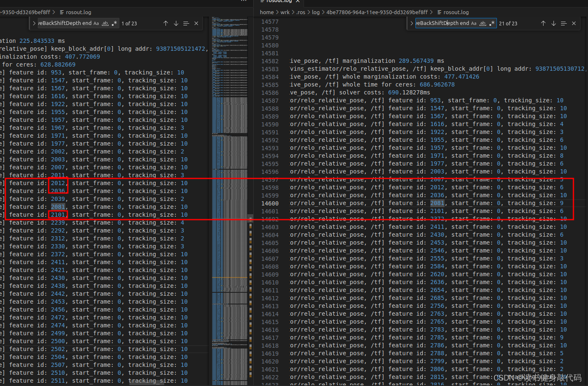Click line number 14600 in right editor

point(270,203)
